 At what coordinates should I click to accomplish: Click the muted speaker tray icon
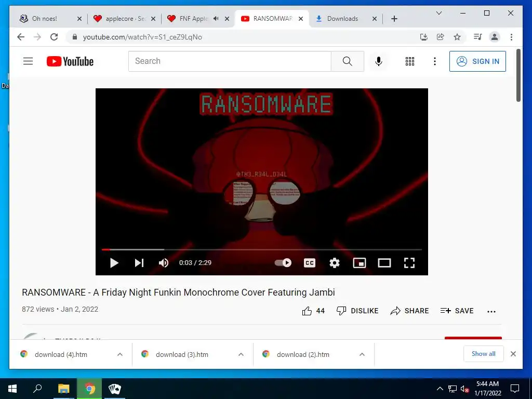(465, 389)
